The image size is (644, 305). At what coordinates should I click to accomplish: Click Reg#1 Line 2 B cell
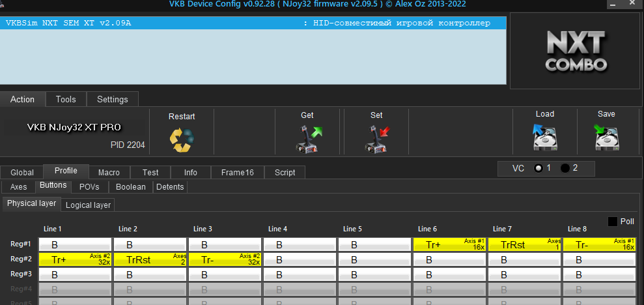[150, 244]
